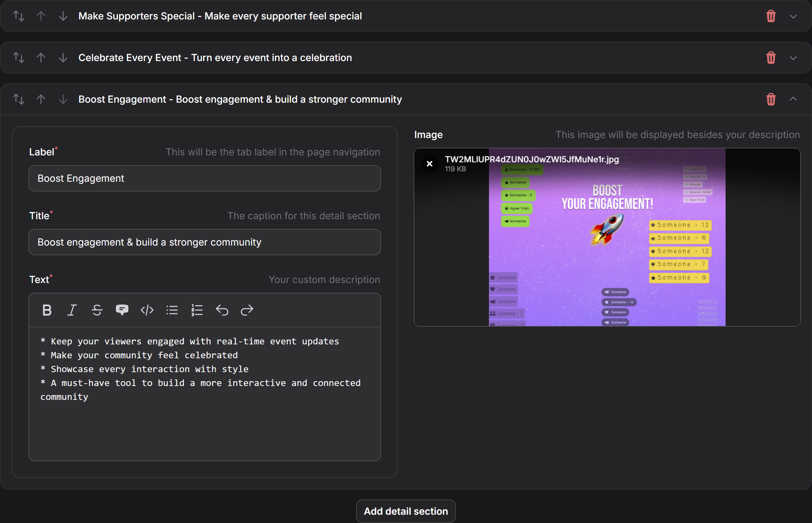Expand the Celebrate Every Event section
Screen dimensions: 812x523
793,58
